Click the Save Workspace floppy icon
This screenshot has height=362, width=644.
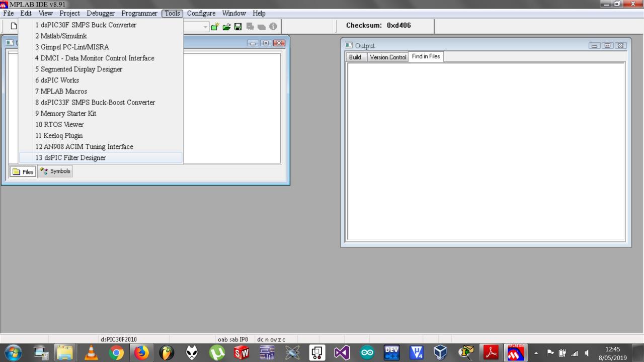(238, 26)
